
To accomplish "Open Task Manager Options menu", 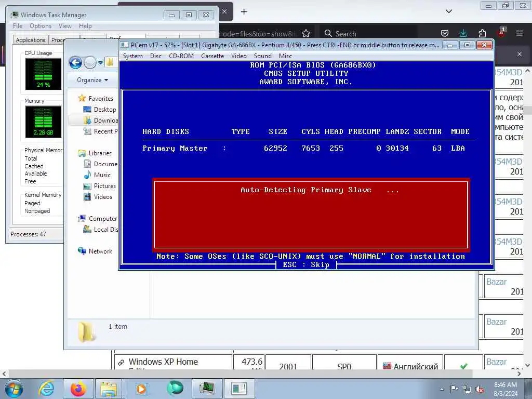I will (x=41, y=26).
